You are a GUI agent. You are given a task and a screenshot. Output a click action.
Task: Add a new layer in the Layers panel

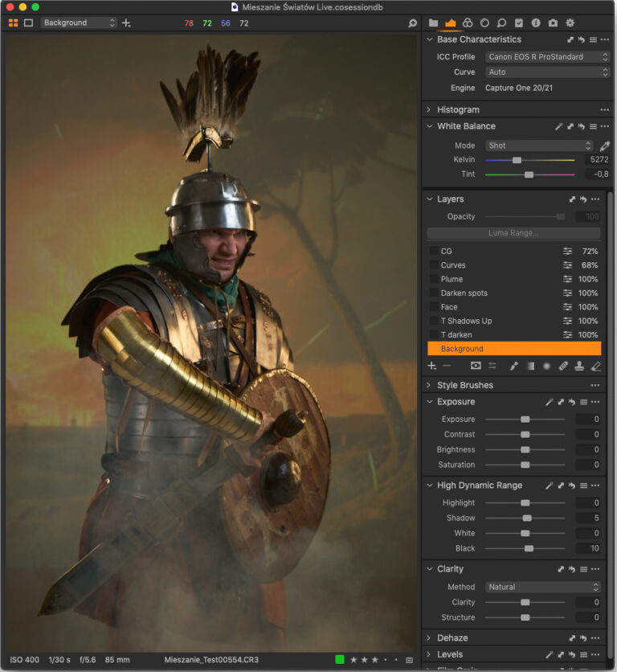(432, 366)
